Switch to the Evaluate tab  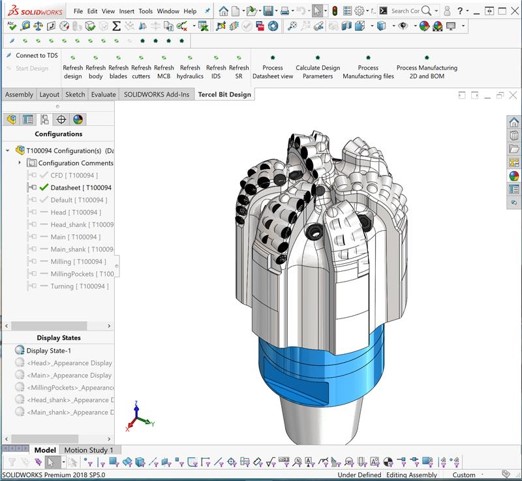103,95
